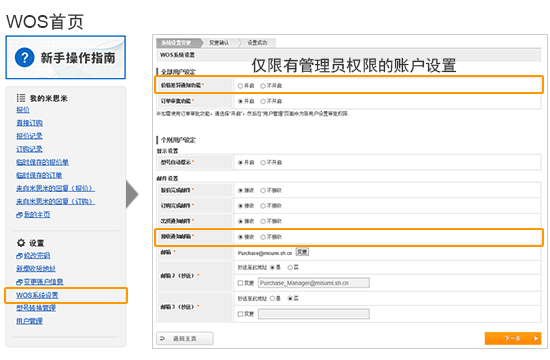Viewport: 550px width, 360px height.
Task: Click the empty 邮箱3（抄送） email field
Action: pyautogui.click(x=314, y=314)
